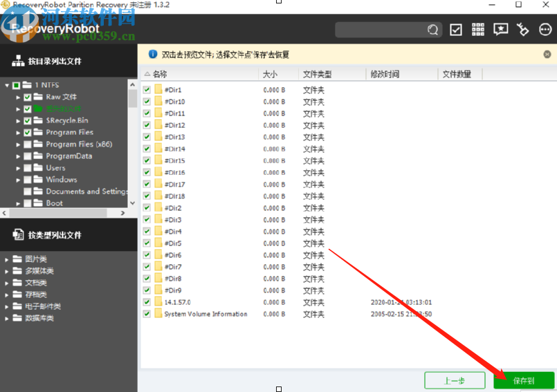This screenshot has width=557, height=392.
Task: Click the folder icon of System Volume Information
Action: pos(158,313)
